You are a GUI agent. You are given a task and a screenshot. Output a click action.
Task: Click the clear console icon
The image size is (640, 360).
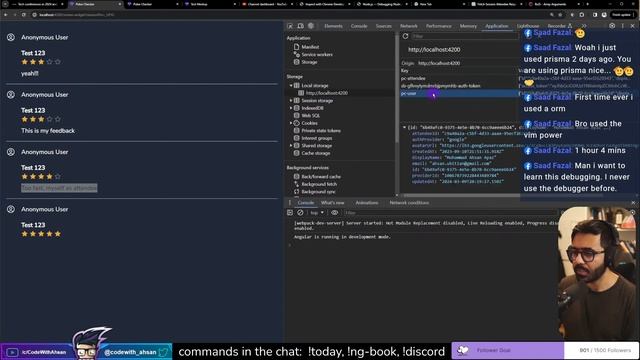click(x=300, y=213)
